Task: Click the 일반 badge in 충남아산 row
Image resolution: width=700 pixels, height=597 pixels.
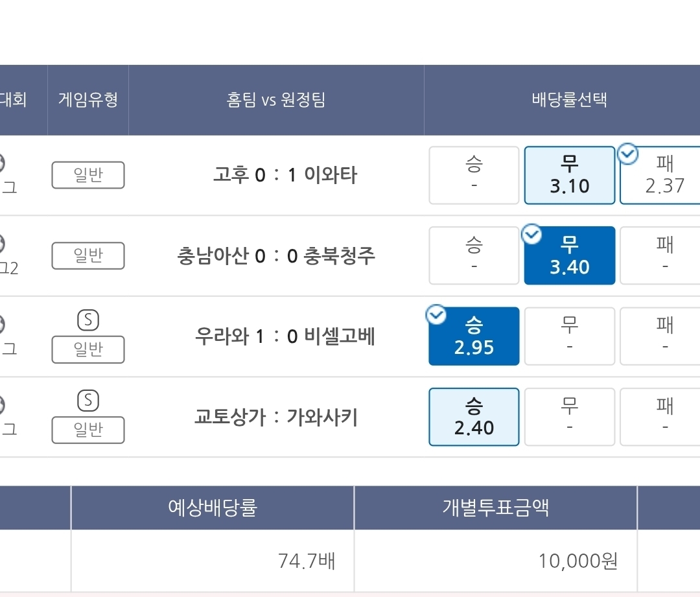Action: (88, 256)
